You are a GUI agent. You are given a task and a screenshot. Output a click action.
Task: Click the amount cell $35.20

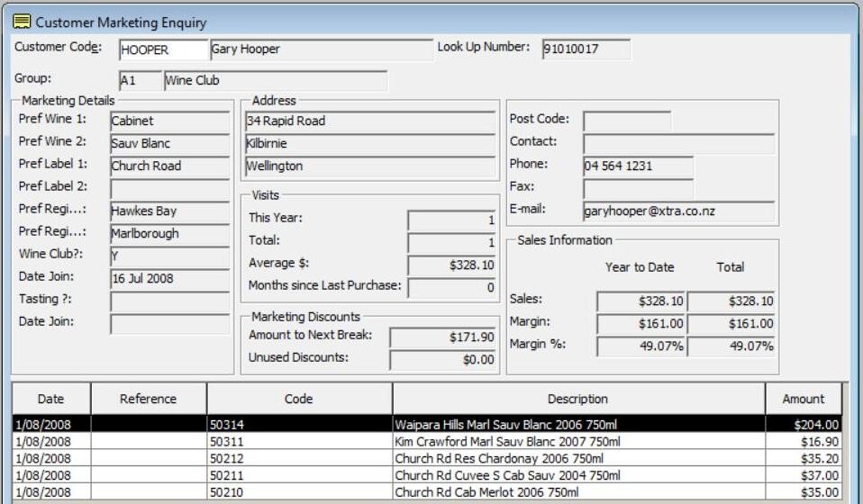tap(804, 458)
